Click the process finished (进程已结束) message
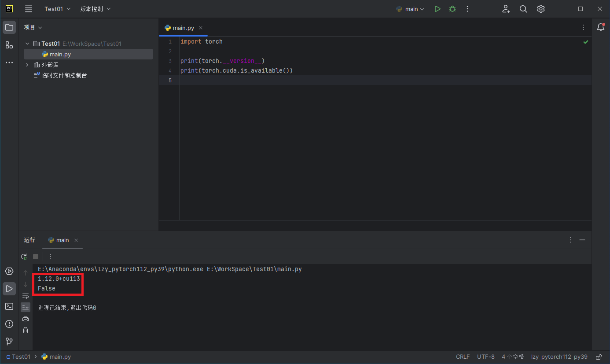Viewport: 610px width, 364px height. point(67,308)
